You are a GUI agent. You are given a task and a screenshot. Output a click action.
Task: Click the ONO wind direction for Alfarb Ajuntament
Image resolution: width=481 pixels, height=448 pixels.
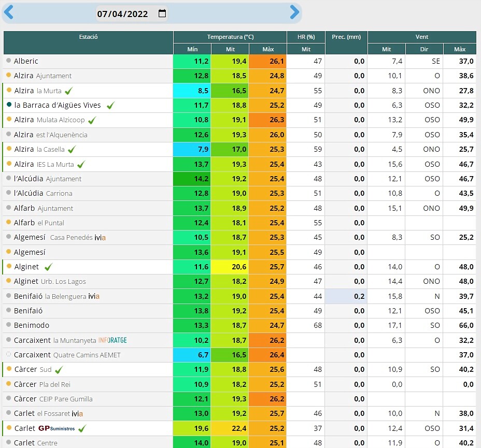click(431, 208)
